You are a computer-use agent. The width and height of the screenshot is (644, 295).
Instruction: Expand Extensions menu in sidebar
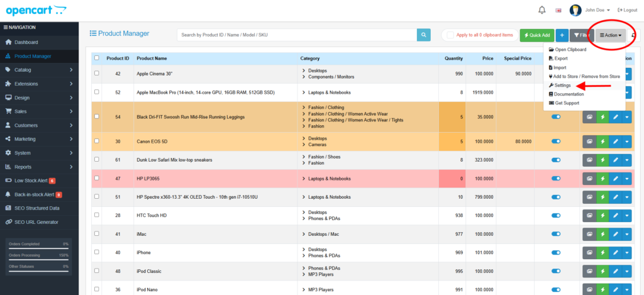pyautogui.click(x=39, y=84)
